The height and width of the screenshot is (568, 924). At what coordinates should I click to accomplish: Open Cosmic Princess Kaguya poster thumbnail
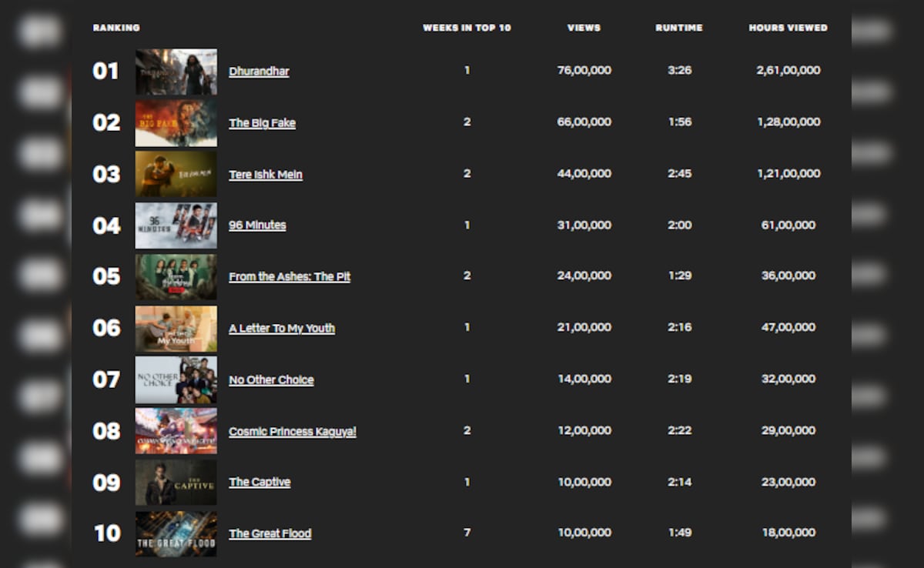pyautogui.click(x=176, y=431)
